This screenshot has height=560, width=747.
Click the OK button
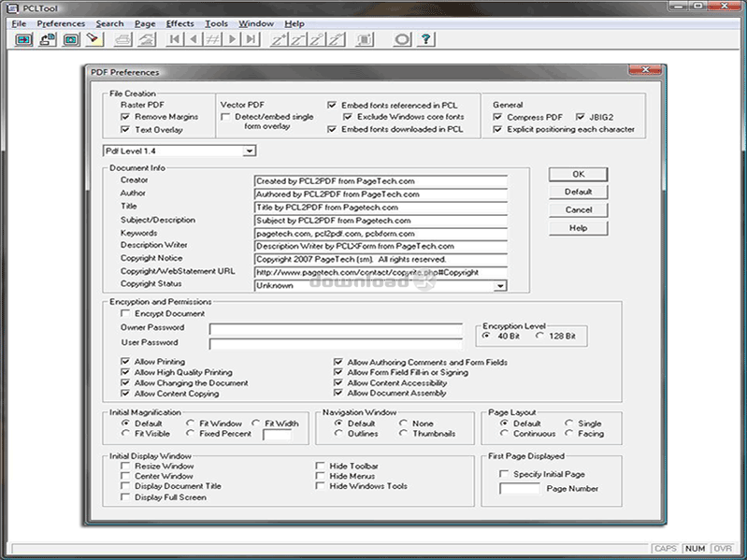[x=578, y=174]
